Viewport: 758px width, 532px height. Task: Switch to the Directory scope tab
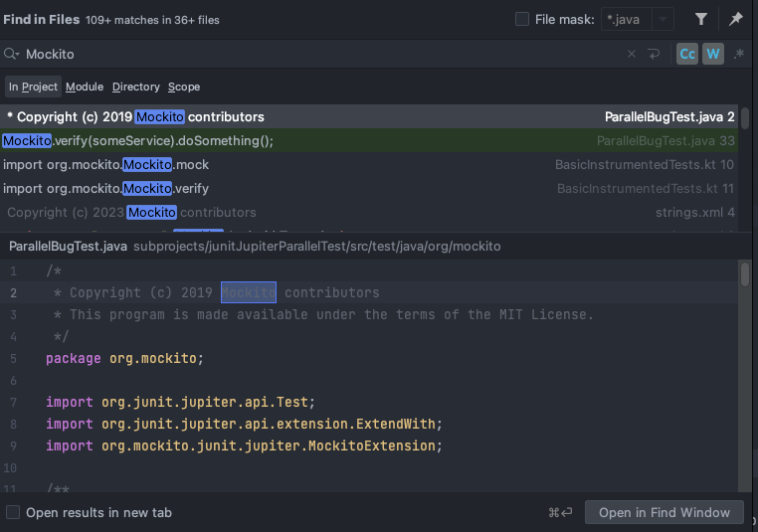(x=136, y=87)
